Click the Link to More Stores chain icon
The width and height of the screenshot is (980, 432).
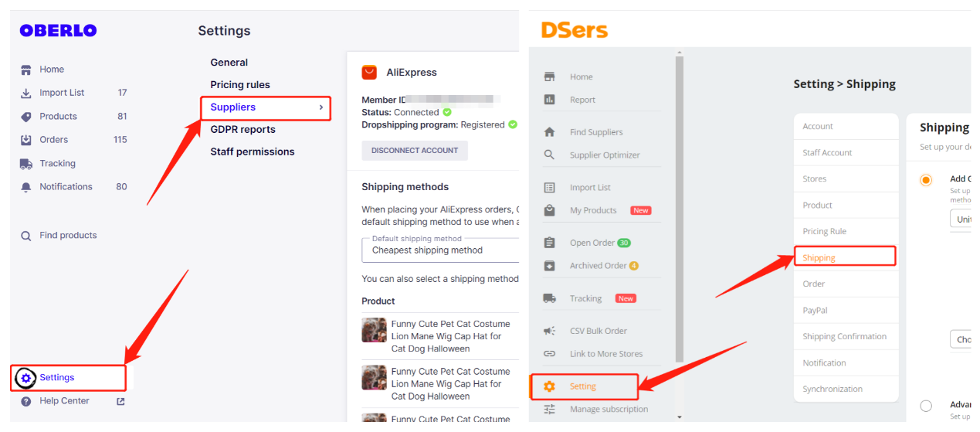(x=550, y=354)
